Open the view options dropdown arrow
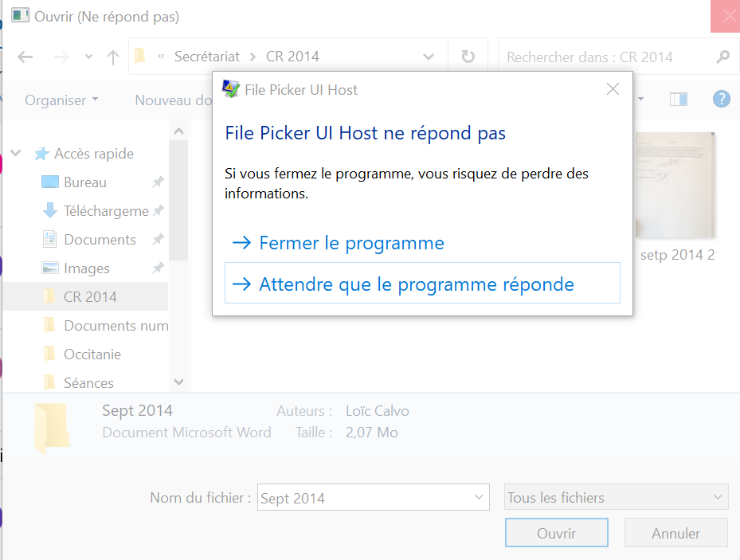This screenshot has width=740, height=560. coord(641,99)
